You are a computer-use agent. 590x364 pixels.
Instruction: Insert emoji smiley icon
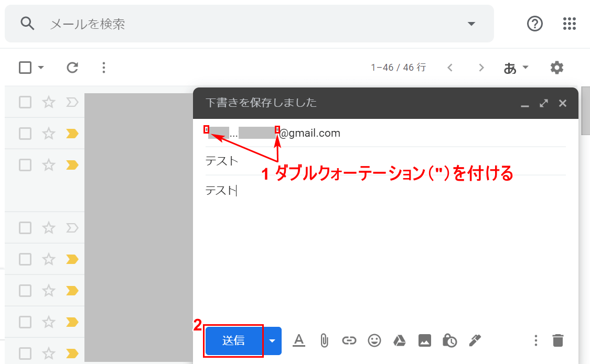coord(374,341)
